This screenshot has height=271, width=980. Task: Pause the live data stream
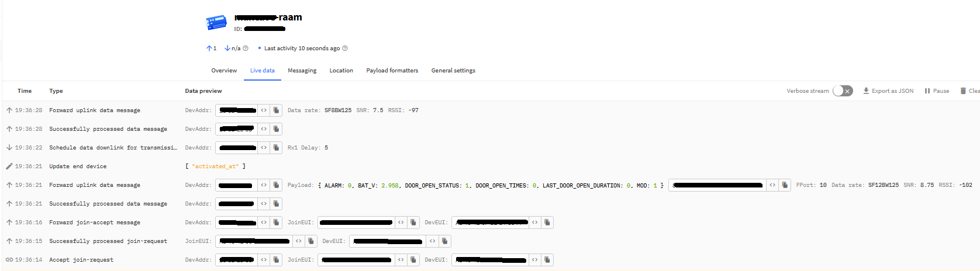click(x=937, y=91)
